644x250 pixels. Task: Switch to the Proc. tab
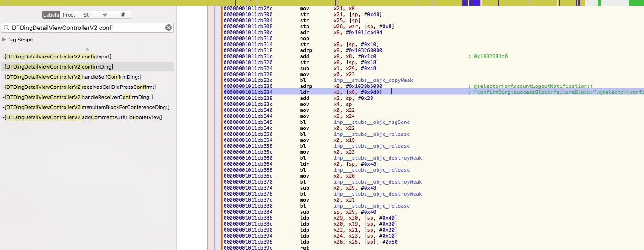tap(69, 15)
